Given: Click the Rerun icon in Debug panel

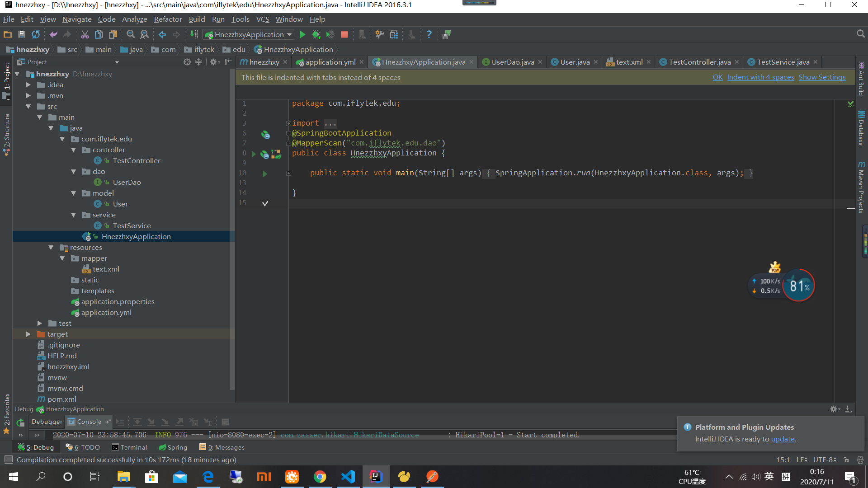Looking at the screenshot, I should [20, 423].
